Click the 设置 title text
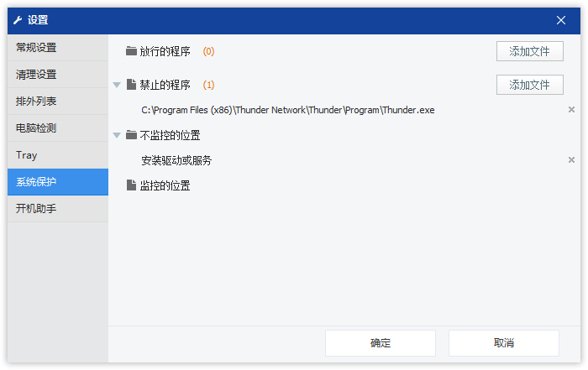Viewport: 588px width, 370px height. [38, 20]
